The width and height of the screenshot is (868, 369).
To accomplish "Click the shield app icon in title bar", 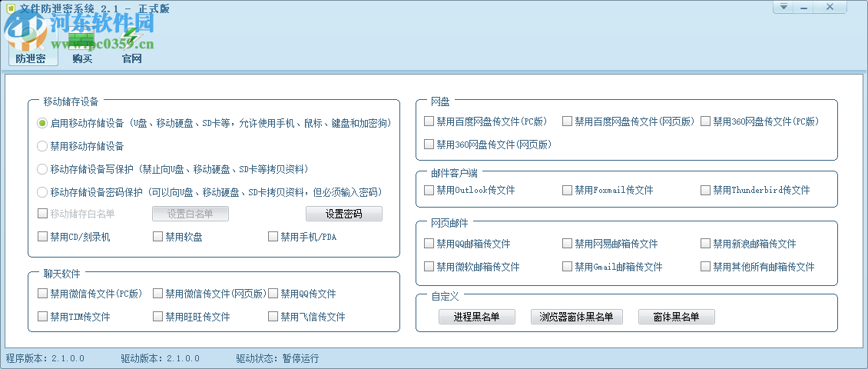I will coord(10,8).
